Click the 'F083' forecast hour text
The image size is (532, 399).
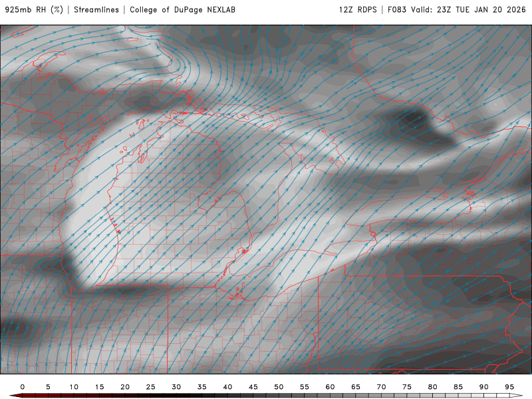click(x=396, y=10)
